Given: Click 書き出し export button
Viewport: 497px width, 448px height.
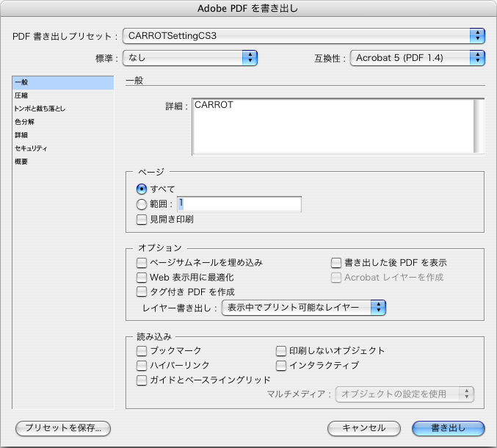Looking at the screenshot, I should point(449,428).
